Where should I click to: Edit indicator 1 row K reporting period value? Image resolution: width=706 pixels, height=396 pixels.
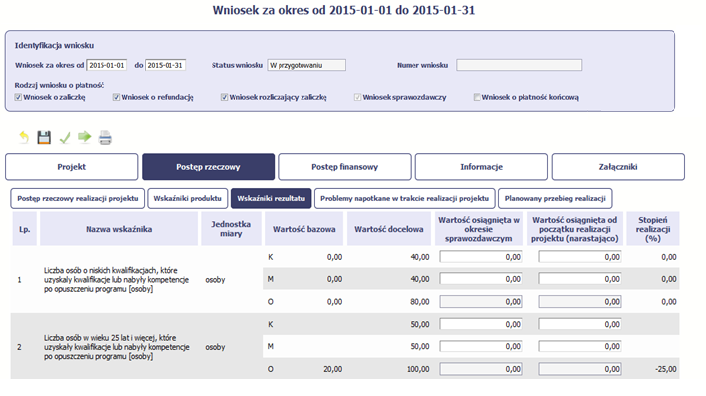(x=481, y=257)
